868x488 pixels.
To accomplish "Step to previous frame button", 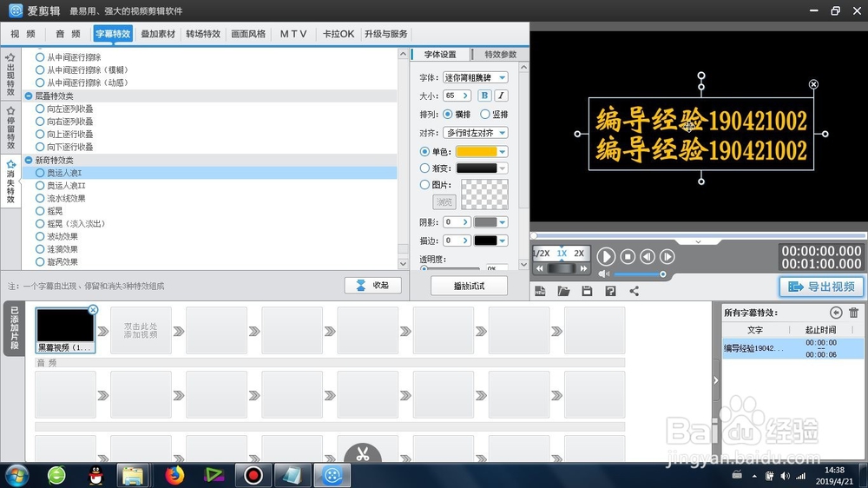I will (x=648, y=256).
